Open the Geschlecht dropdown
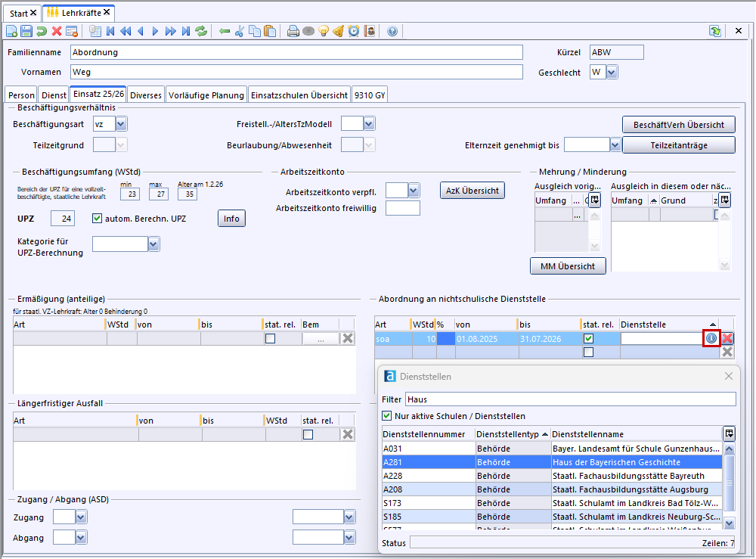The width and height of the screenshot is (756, 559). [612, 72]
